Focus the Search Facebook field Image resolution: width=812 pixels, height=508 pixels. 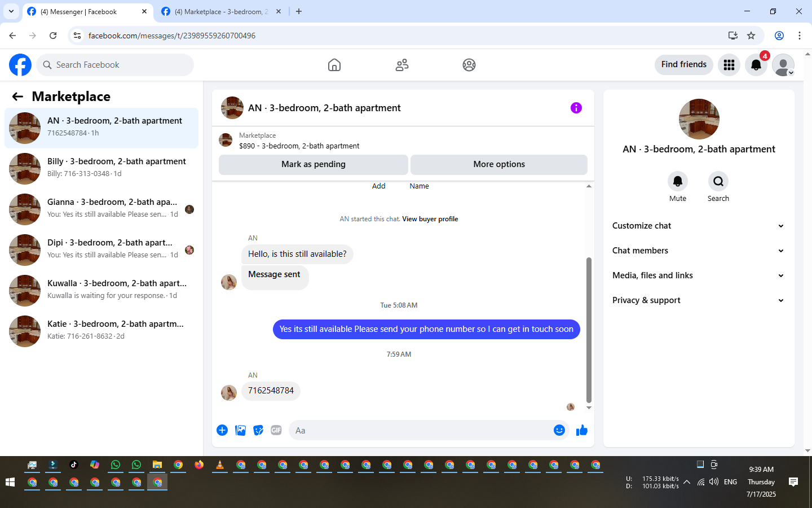pyautogui.click(x=115, y=65)
